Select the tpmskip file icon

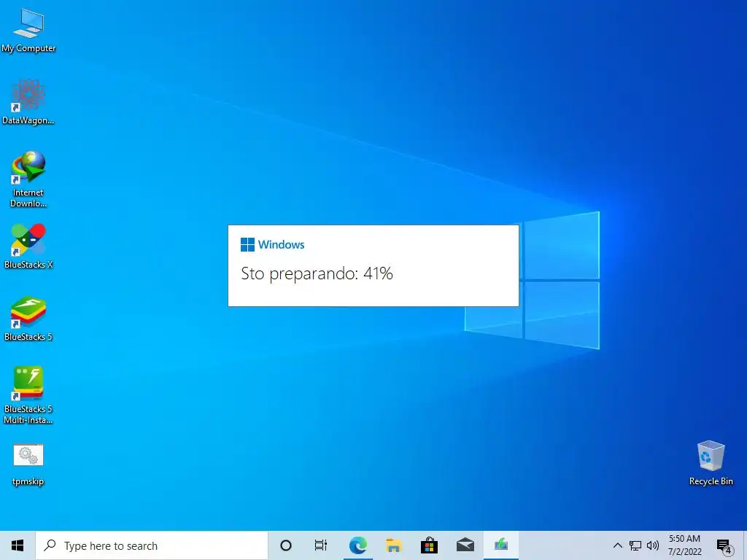tap(28, 464)
